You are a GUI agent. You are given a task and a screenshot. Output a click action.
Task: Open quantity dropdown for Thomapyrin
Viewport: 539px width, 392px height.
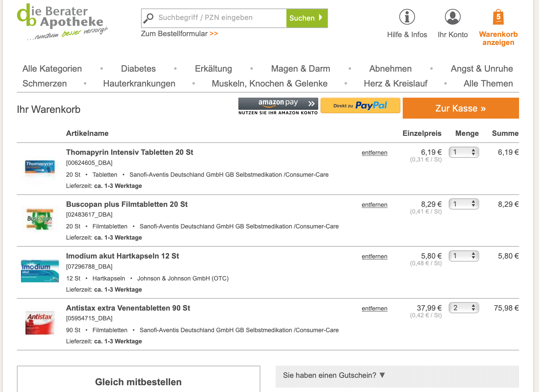tap(464, 152)
